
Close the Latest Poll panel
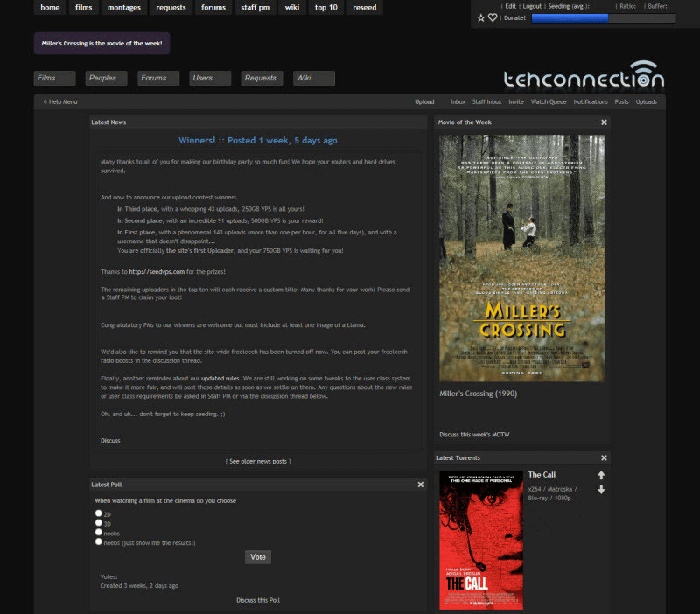point(421,485)
